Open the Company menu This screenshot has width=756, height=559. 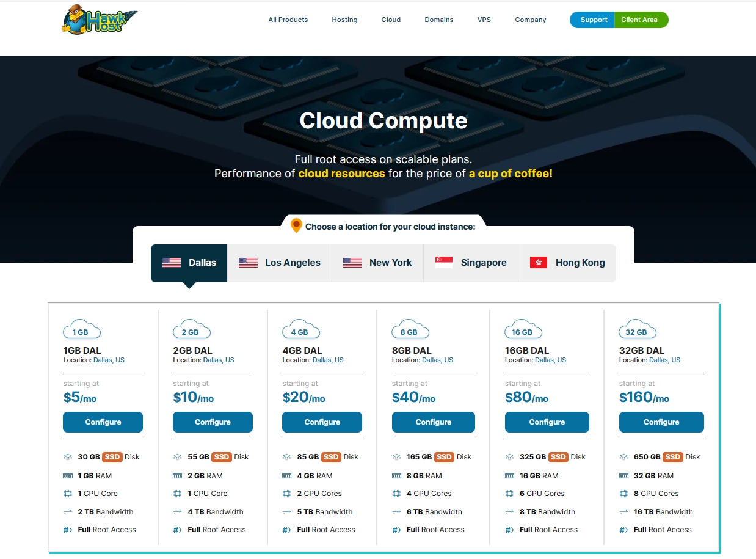pos(531,20)
